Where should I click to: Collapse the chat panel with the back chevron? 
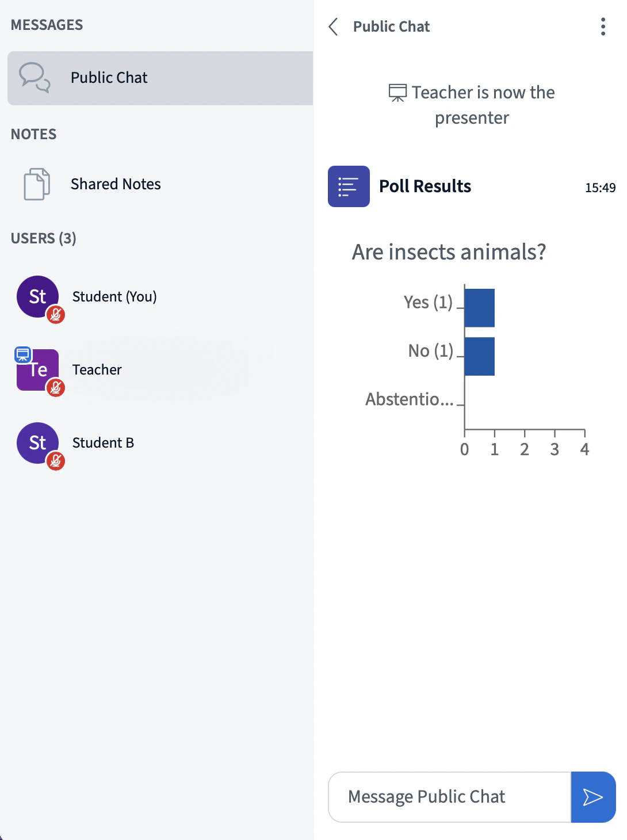coord(333,26)
